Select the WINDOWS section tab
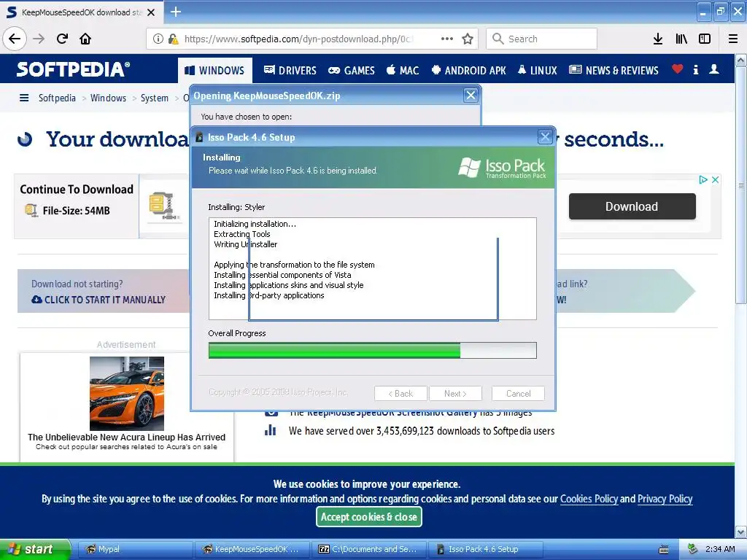The height and width of the screenshot is (560, 747). pos(215,71)
